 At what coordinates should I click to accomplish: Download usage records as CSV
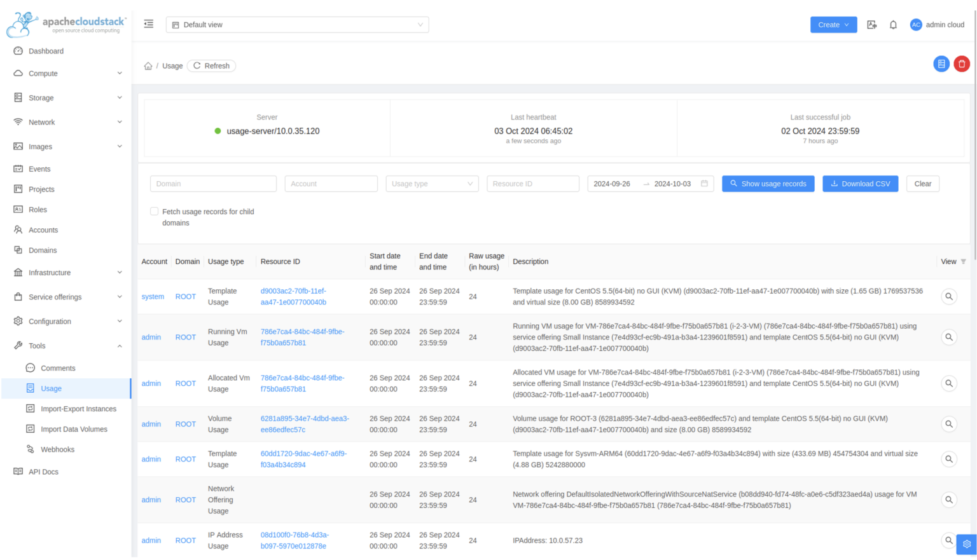point(860,183)
